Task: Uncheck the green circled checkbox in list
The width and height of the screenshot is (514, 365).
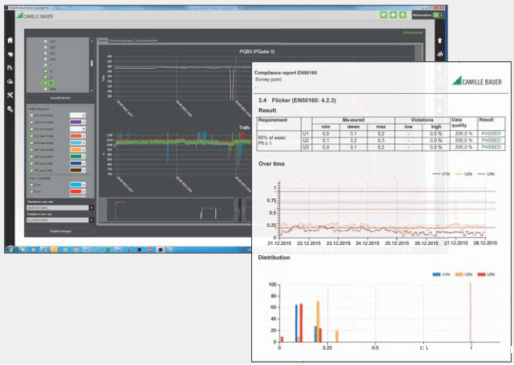Action: (x=46, y=83)
